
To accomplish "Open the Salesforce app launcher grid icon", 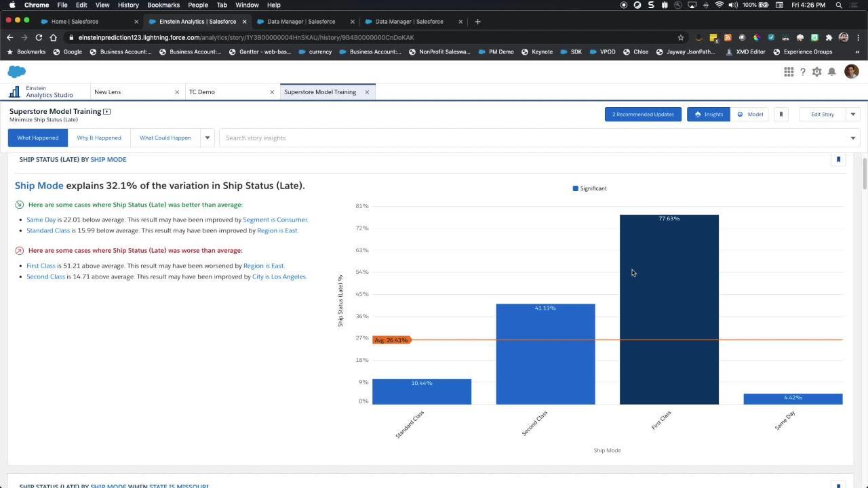I will tap(789, 71).
